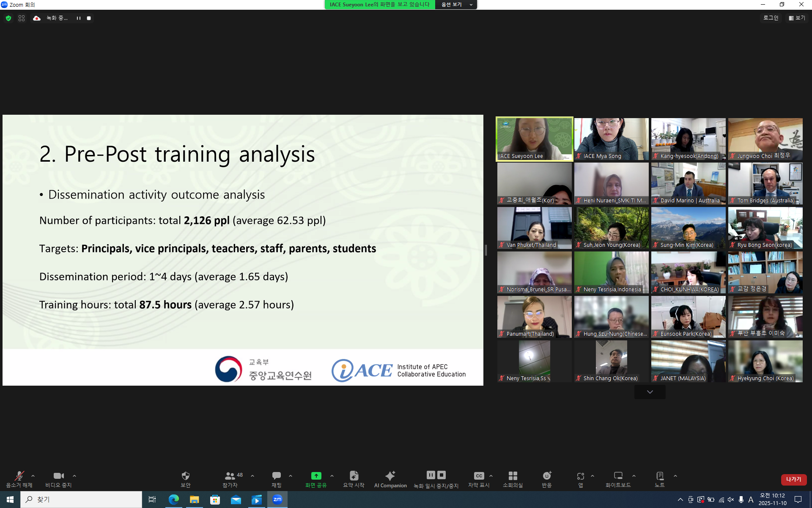The height and width of the screenshot is (508, 812).
Task: Click the Security (보안) shield icon
Action: point(185,476)
